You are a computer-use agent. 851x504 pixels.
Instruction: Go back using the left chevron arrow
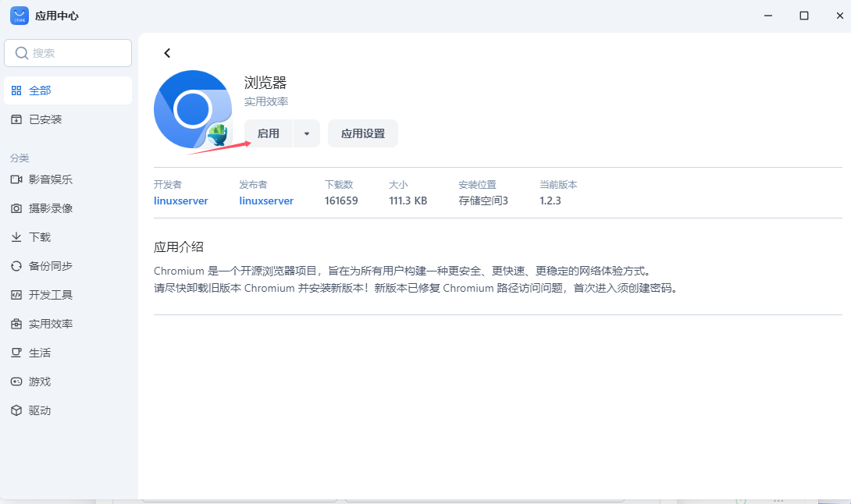167,52
